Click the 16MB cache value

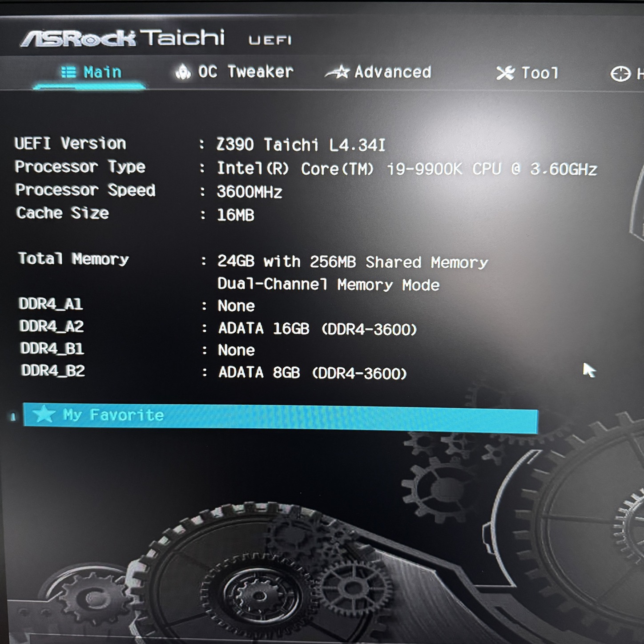pyautogui.click(x=235, y=215)
